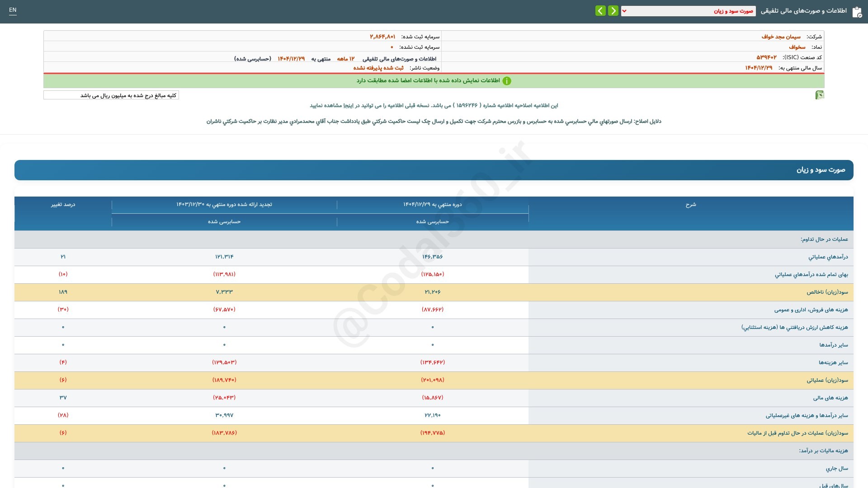This screenshot has width=868, height=488.
Task: Select سایر هزینه‌ها row label
Action: [x=833, y=363]
